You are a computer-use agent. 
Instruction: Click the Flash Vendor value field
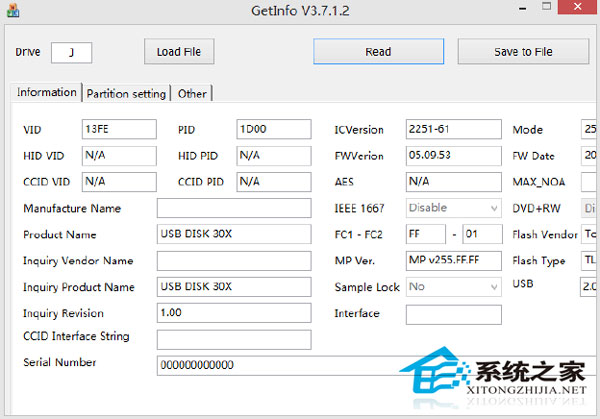point(590,234)
